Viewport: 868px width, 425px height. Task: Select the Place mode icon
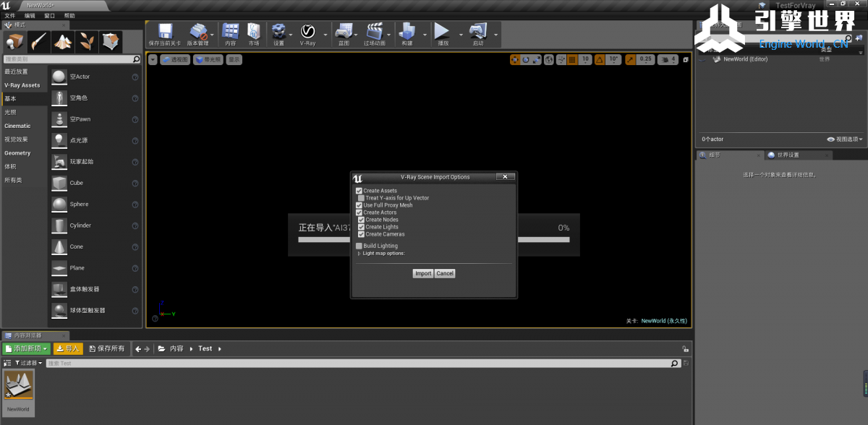15,41
